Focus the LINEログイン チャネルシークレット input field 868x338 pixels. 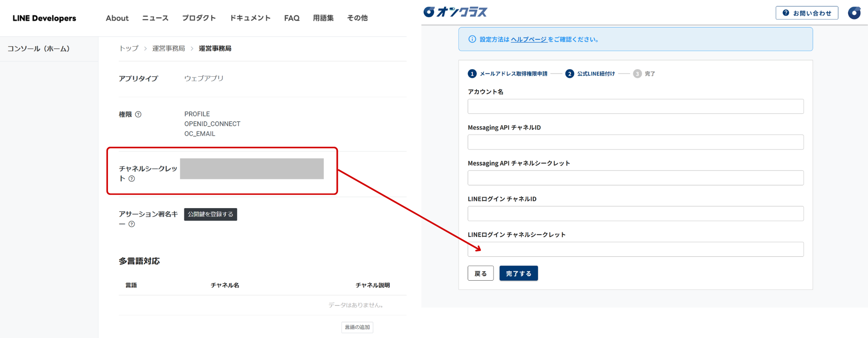pos(635,249)
